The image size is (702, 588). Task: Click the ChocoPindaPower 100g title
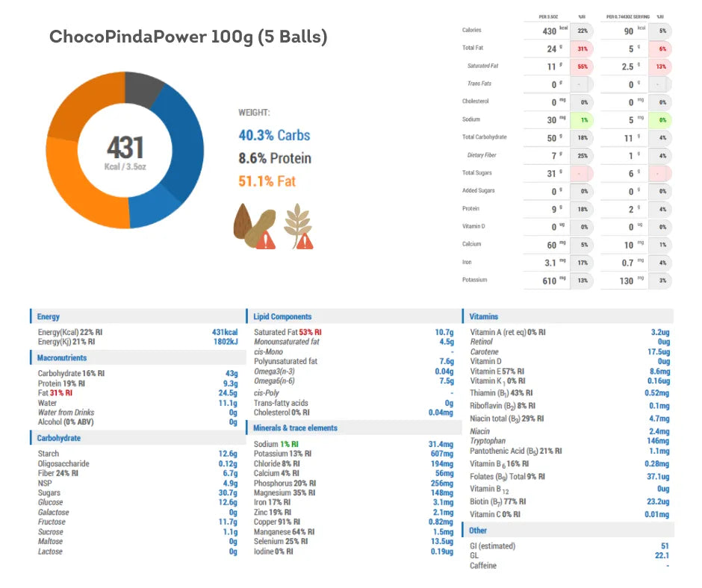coord(188,37)
